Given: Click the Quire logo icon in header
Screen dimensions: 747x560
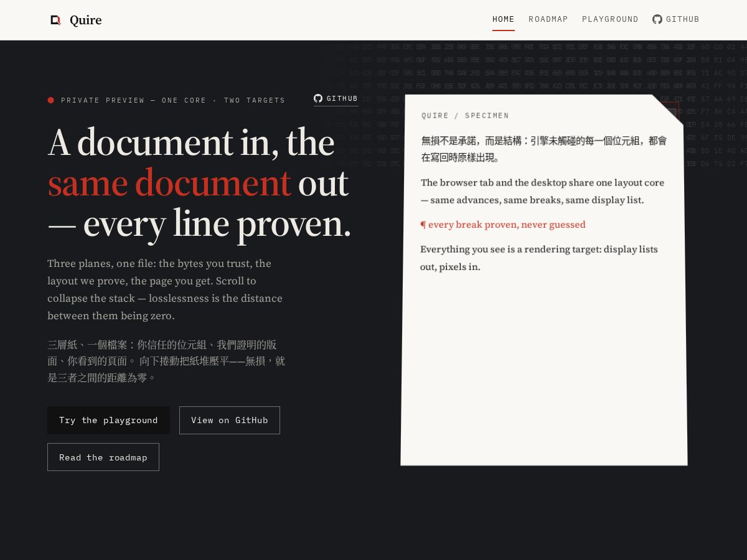Looking at the screenshot, I should (x=56, y=20).
